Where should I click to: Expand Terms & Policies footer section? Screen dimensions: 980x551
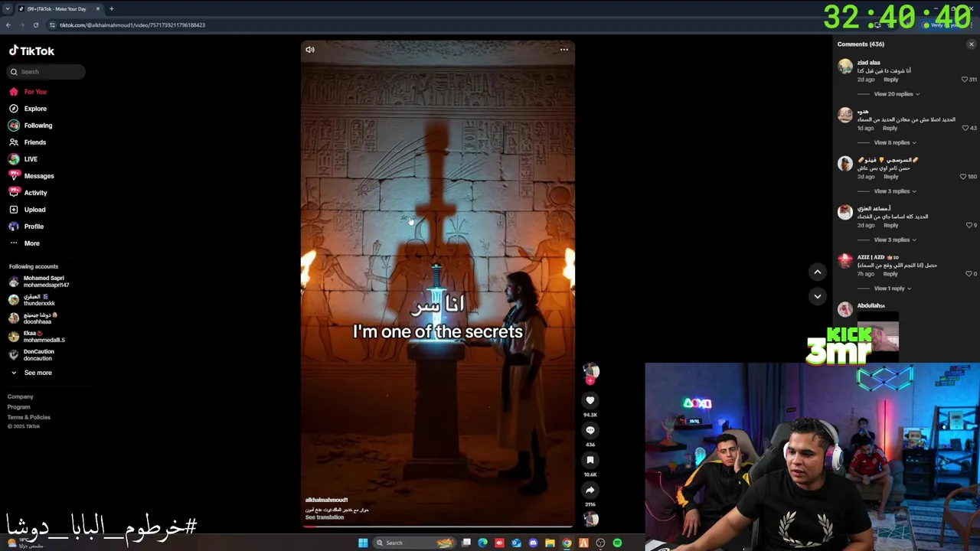coord(29,417)
